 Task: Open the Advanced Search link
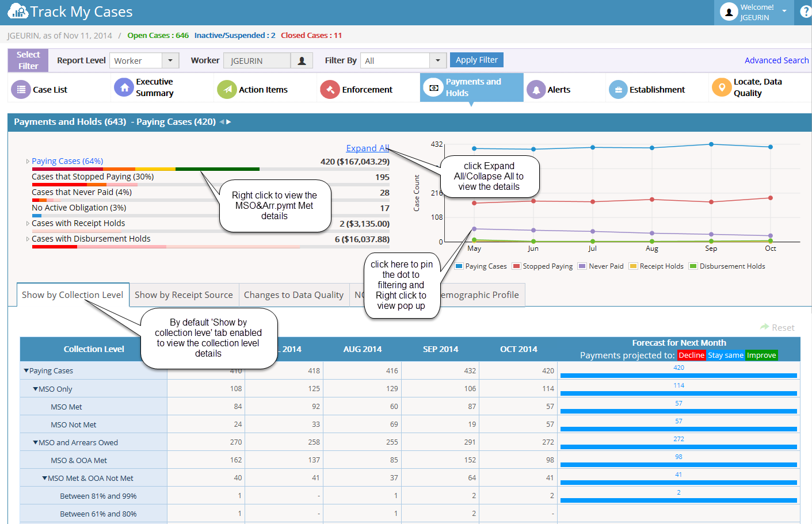click(776, 60)
